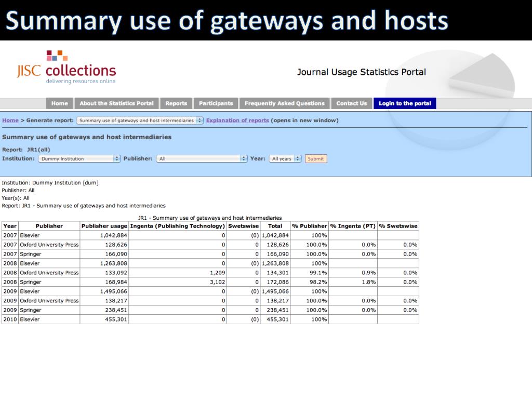Screen dimensions: 532x399
Task: Go to the Reports tab
Action: (176, 103)
